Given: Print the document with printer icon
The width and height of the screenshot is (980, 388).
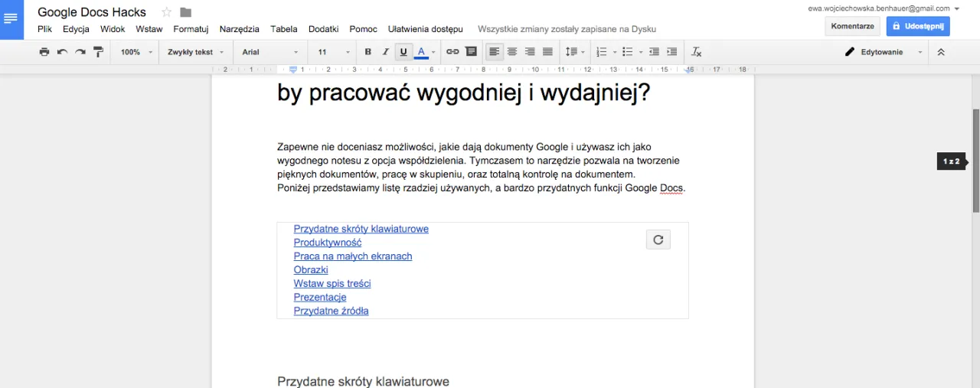Looking at the screenshot, I should click(x=44, y=52).
